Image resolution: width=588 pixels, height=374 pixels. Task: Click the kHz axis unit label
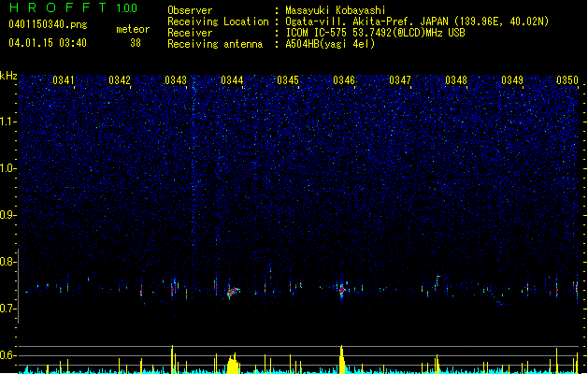[x=8, y=76]
